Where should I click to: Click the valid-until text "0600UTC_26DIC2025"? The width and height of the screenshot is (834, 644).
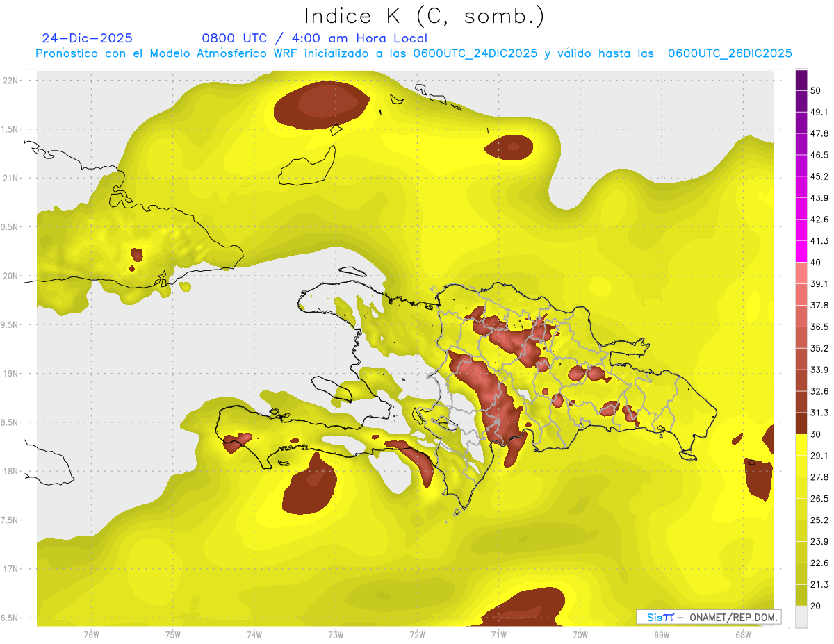[730, 53]
